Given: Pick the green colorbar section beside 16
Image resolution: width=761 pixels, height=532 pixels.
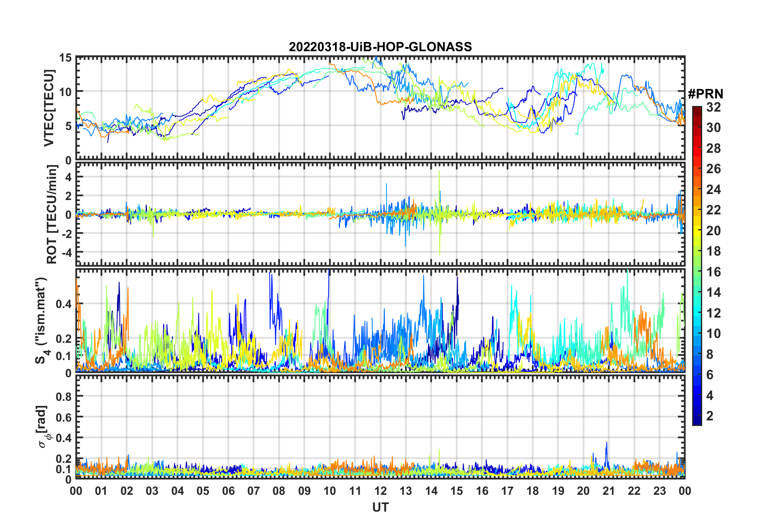Looking at the screenshot, I should 697,272.
